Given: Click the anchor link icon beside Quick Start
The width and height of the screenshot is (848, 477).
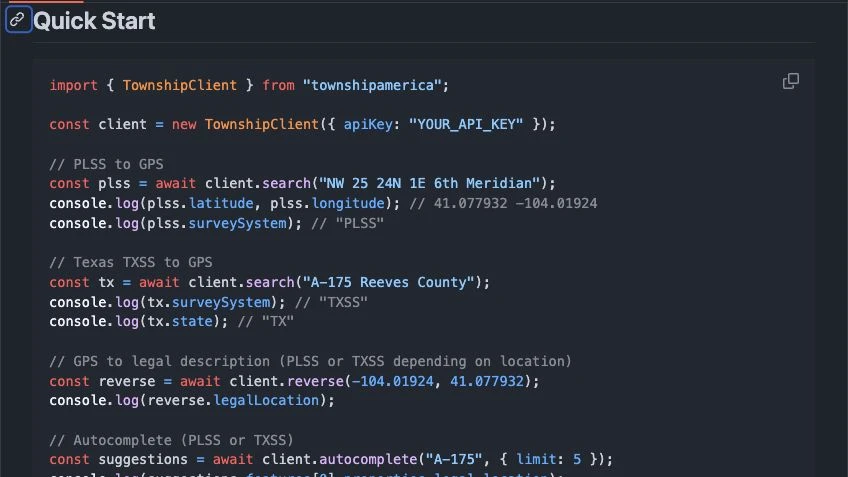Looking at the screenshot, I should click(x=18, y=20).
